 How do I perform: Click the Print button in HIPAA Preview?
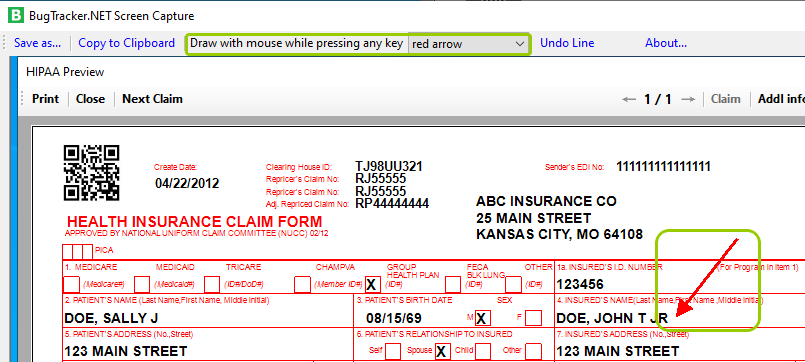(x=46, y=99)
